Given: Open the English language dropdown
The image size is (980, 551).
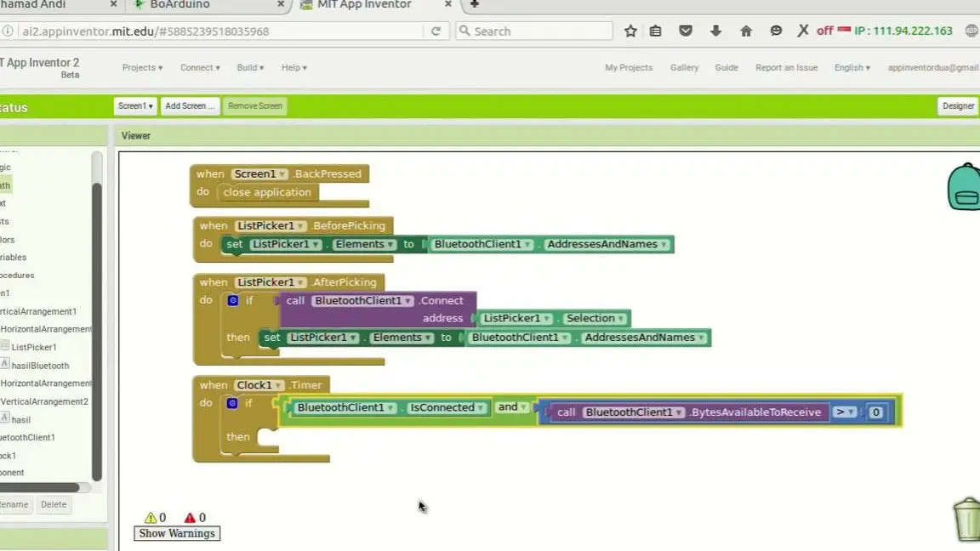Looking at the screenshot, I should (x=852, y=67).
